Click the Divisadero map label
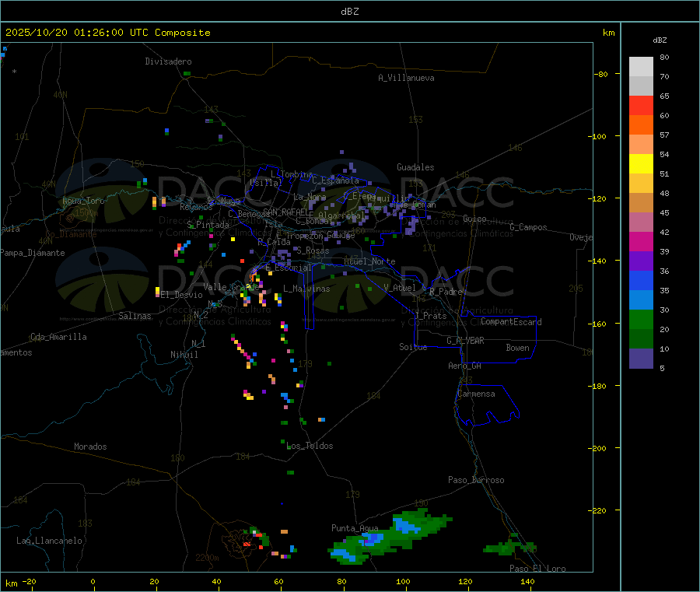This screenshot has height=592, width=700. pos(168,61)
